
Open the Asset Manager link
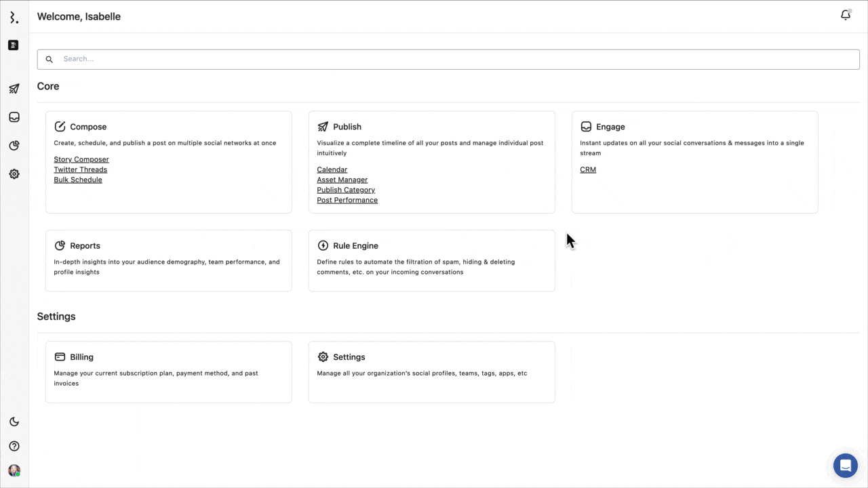(x=342, y=180)
